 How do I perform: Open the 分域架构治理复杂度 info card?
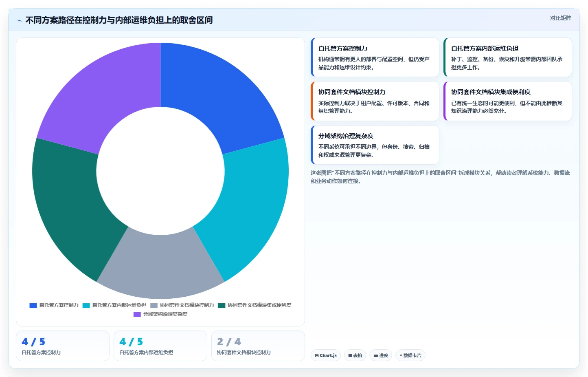coord(375,145)
